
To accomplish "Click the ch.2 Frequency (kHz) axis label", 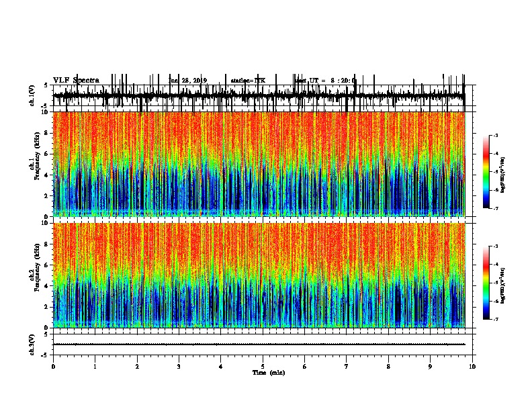I will (34, 267).
